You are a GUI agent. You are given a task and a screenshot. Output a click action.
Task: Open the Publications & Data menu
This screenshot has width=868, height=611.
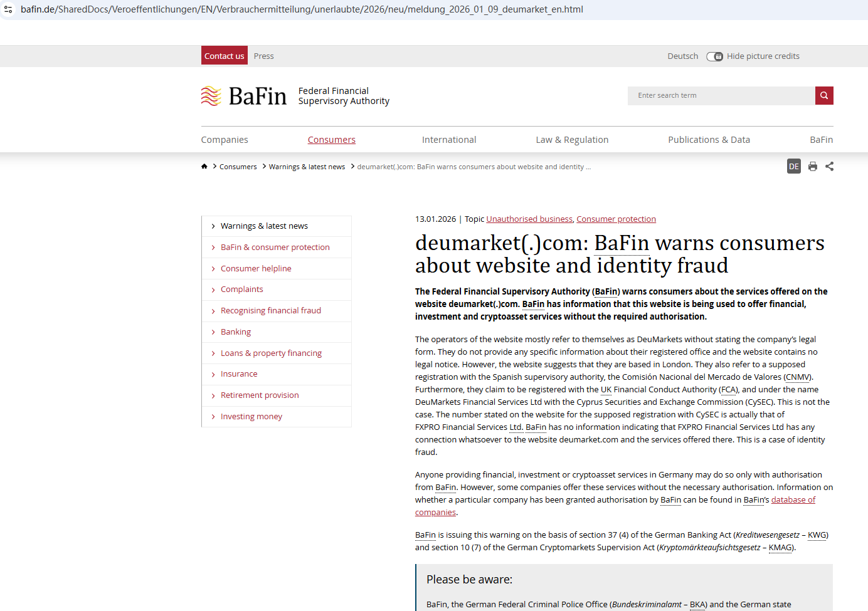point(709,140)
